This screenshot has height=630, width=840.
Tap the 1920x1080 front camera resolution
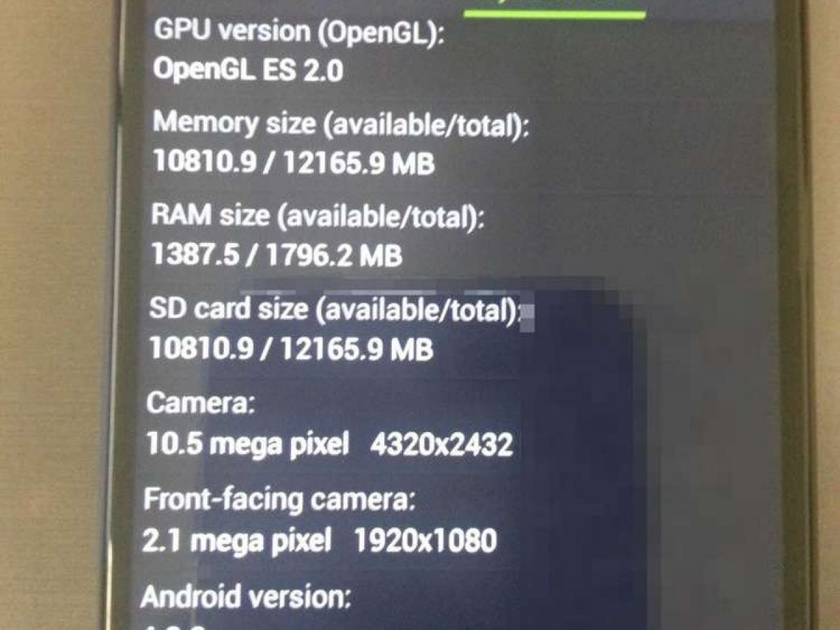426,540
